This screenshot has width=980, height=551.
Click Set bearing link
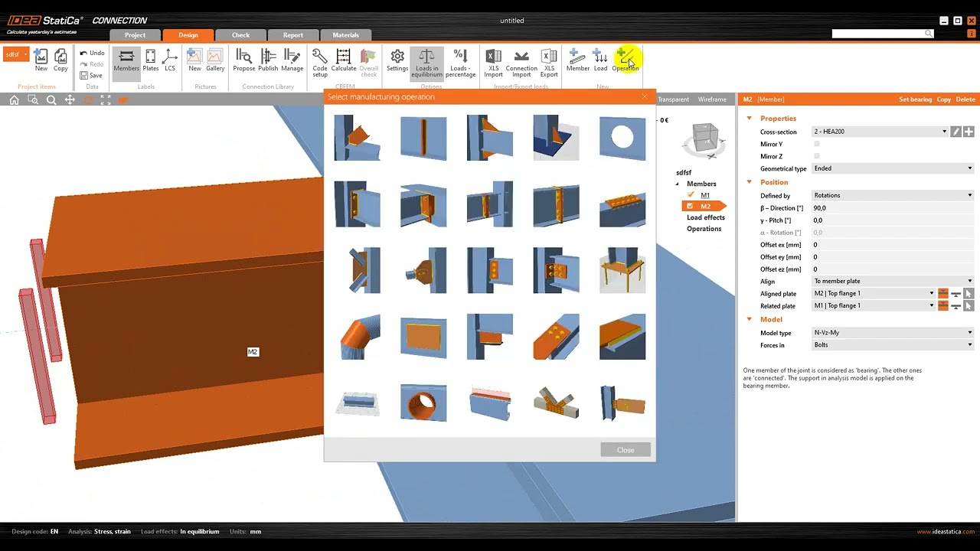point(915,99)
